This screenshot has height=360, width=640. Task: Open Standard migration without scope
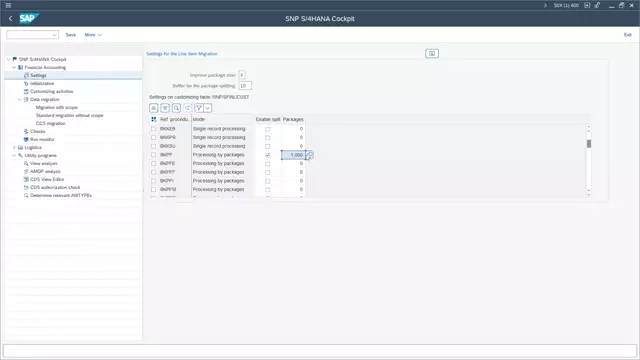point(69,116)
